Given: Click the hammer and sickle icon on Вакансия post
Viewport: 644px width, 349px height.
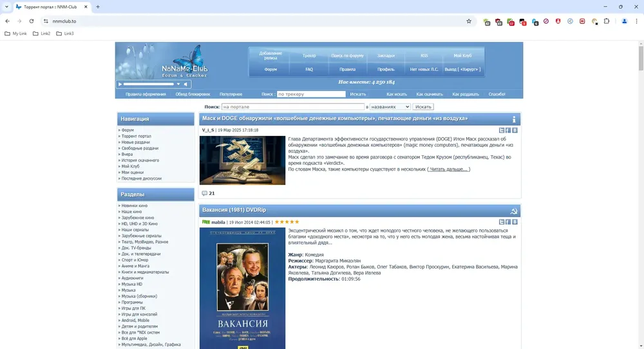Looking at the screenshot, I should pyautogui.click(x=514, y=211).
